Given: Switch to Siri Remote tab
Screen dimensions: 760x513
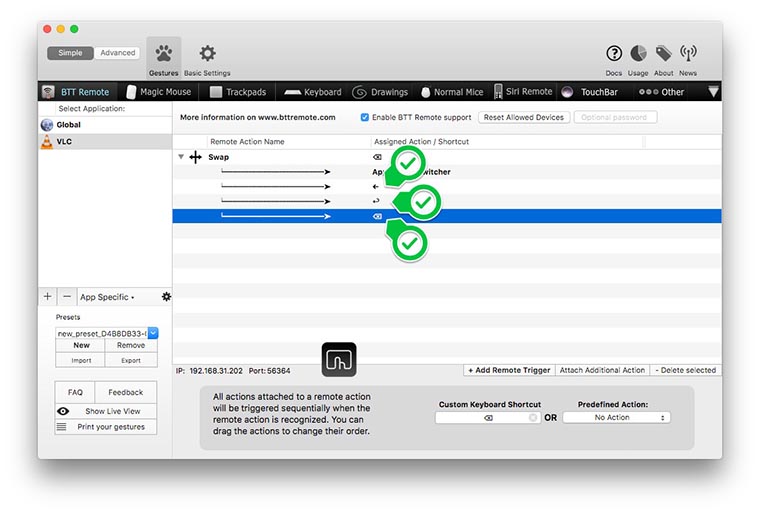Looking at the screenshot, I should pyautogui.click(x=523, y=92).
